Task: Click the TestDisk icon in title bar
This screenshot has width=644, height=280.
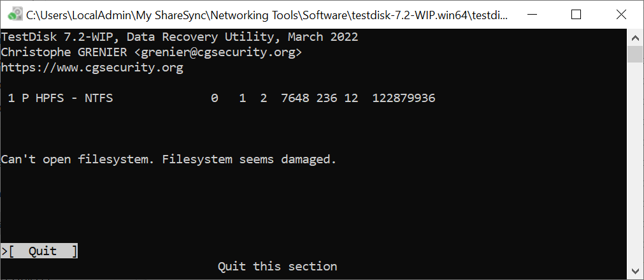Action: pos(15,15)
